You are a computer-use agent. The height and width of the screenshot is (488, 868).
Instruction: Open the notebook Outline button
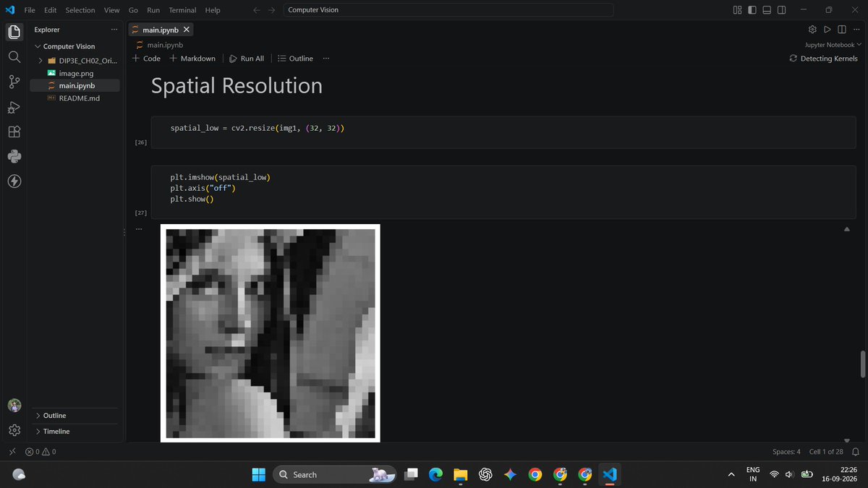click(295, 59)
